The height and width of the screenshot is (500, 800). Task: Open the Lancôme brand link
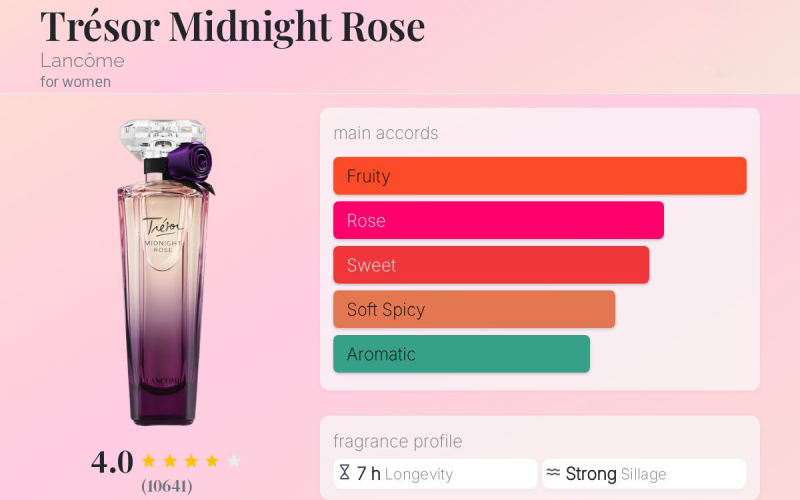pos(82,60)
